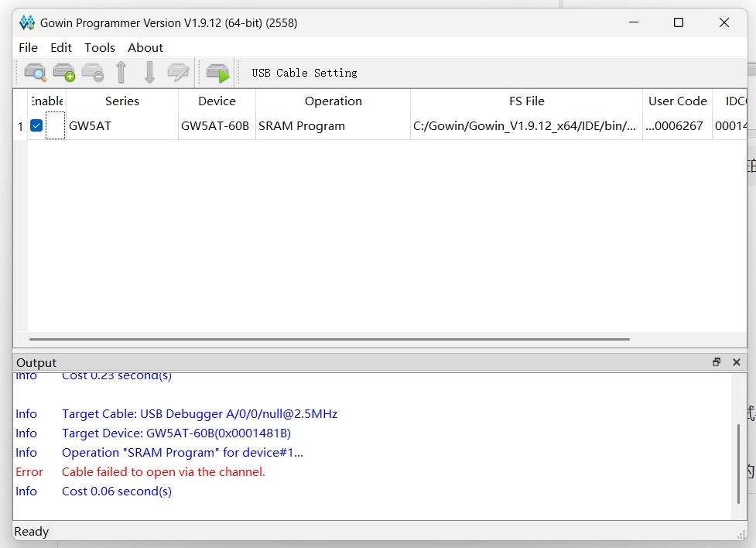Click the Program/Configure run icon
This screenshot has height=548, width=756.
point(217,73)
